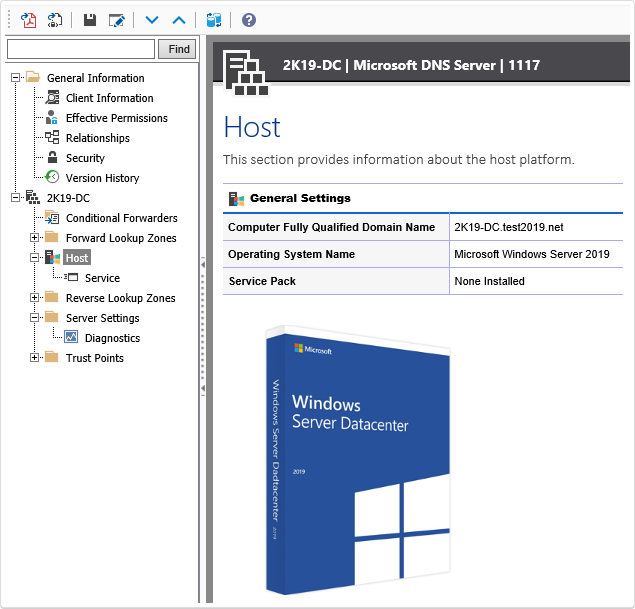Open Effective Permissions in tree
The image size is (635, 609).
tap(117, 118)
